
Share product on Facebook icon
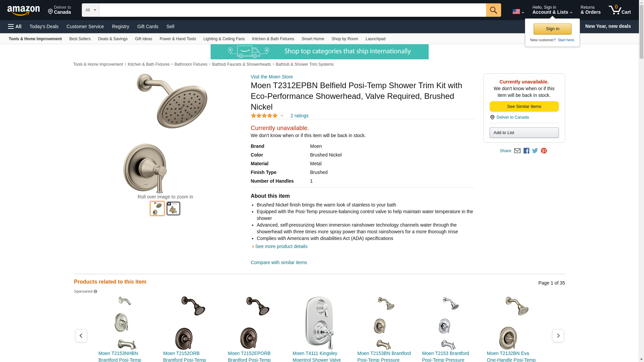[526, 151]
